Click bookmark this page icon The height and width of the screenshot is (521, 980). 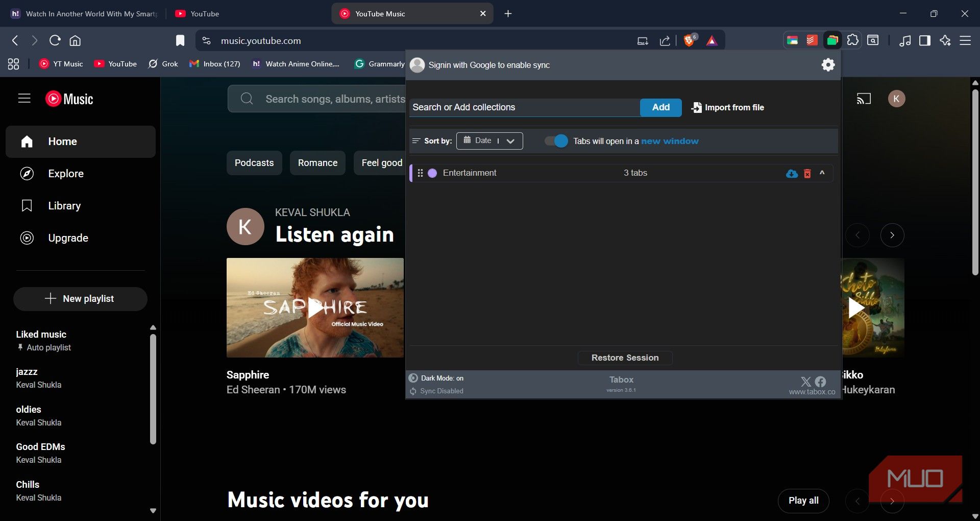(x=180, y=40)
